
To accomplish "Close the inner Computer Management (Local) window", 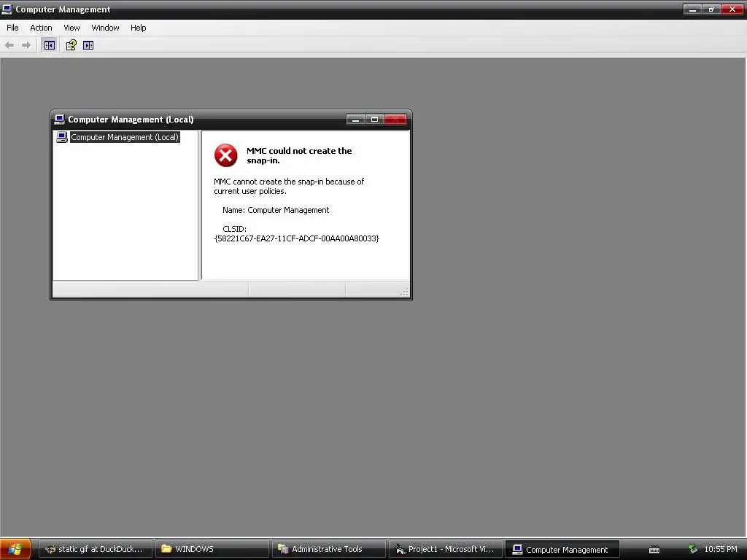I will coord(395,119).
